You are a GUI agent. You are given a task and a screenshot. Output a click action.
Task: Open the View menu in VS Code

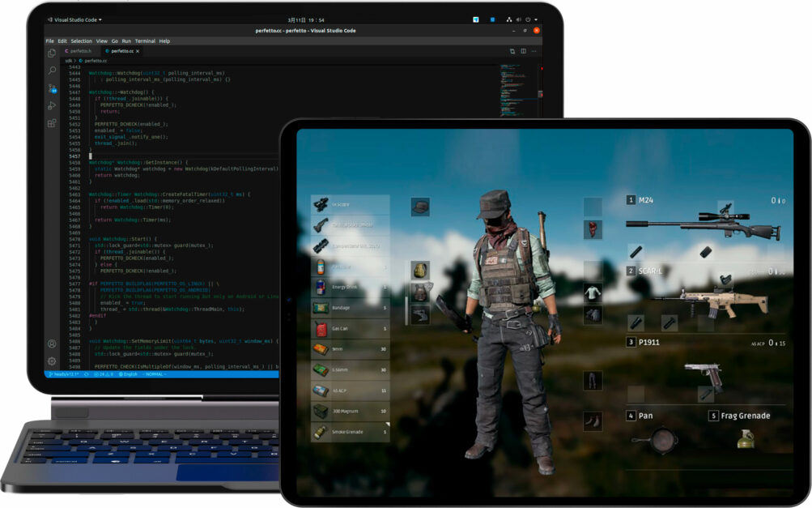point(101,41)
